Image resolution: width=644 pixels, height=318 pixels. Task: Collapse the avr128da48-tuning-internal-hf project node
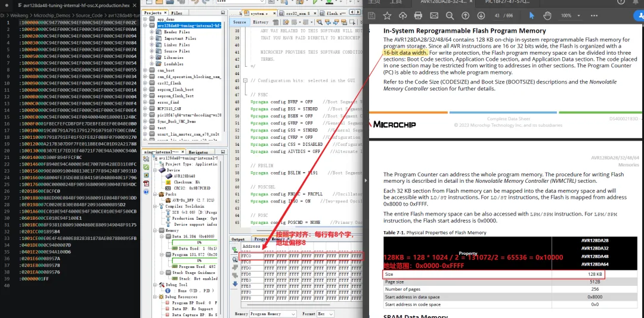pos(145,26)
